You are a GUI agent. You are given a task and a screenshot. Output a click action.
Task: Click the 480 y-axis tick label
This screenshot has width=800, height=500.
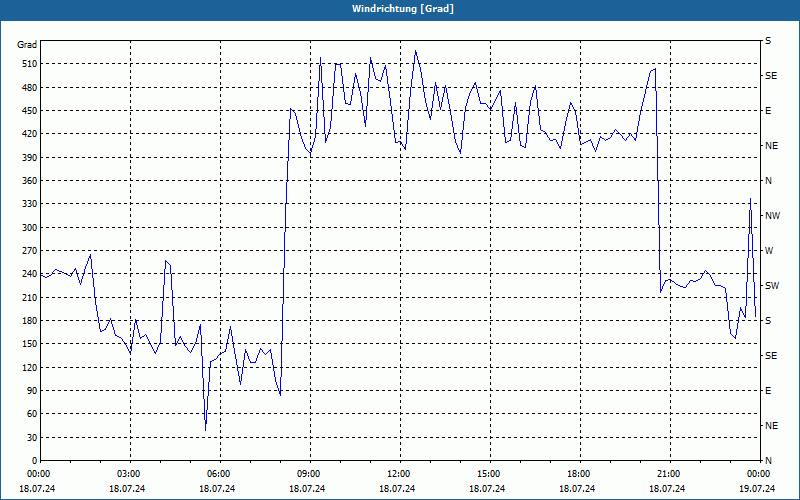30,88
